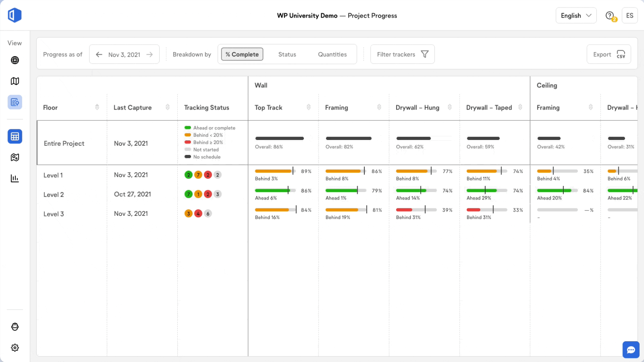Screen dimensions: 644x362
Task: Advance to next progress date arrow
Action: (x=150, y=55)
